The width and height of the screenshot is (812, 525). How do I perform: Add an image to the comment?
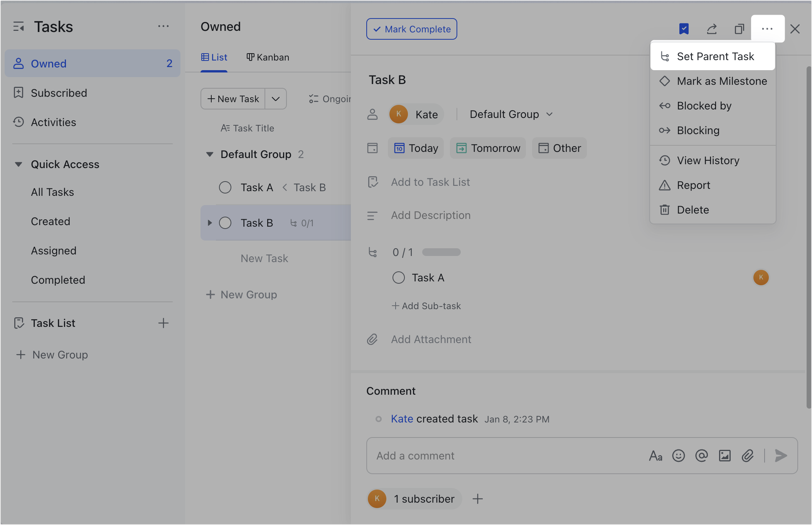tap(725, 456)
